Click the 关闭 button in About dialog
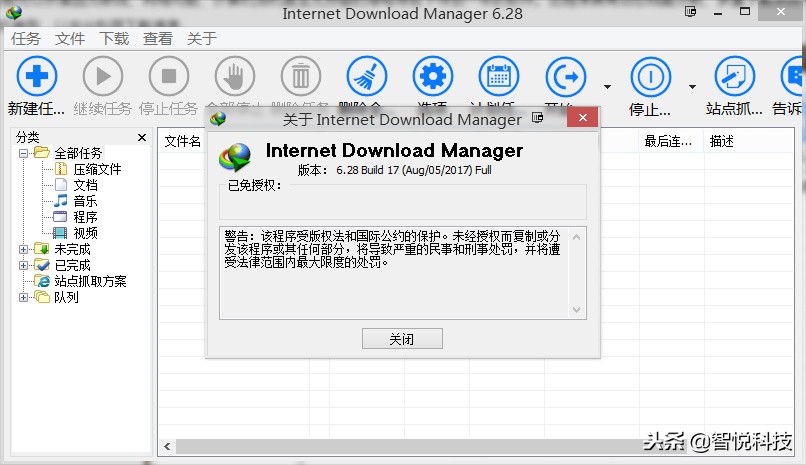Screen dimensions: 806x465 coord(402,339)
